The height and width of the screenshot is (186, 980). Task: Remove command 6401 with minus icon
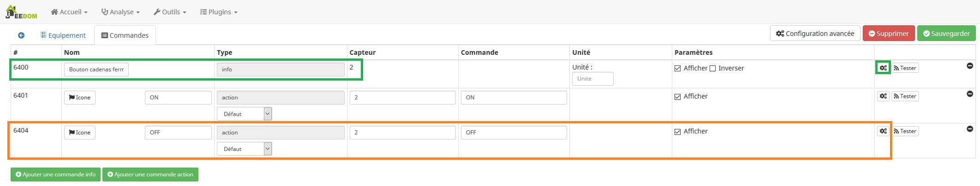point(969,94)
